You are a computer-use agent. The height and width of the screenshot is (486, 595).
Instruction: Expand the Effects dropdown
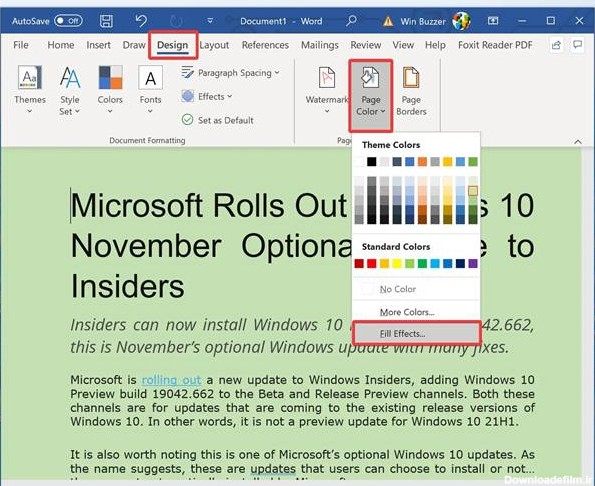click(x=207, y=96)
